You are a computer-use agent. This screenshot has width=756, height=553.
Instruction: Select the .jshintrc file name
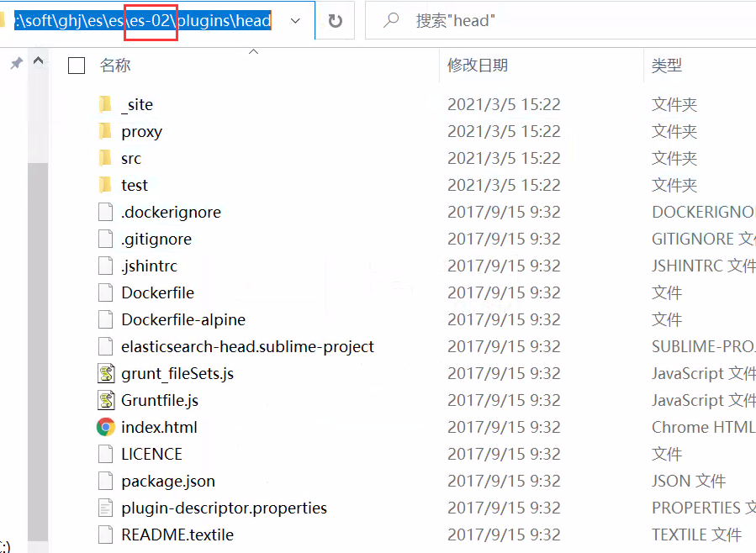click(x=150, y=267)
